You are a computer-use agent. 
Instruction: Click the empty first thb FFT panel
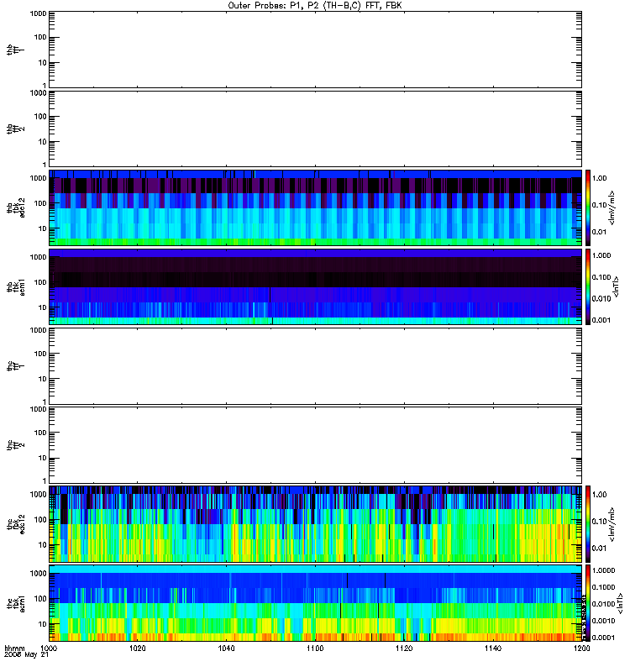[315, 50]
